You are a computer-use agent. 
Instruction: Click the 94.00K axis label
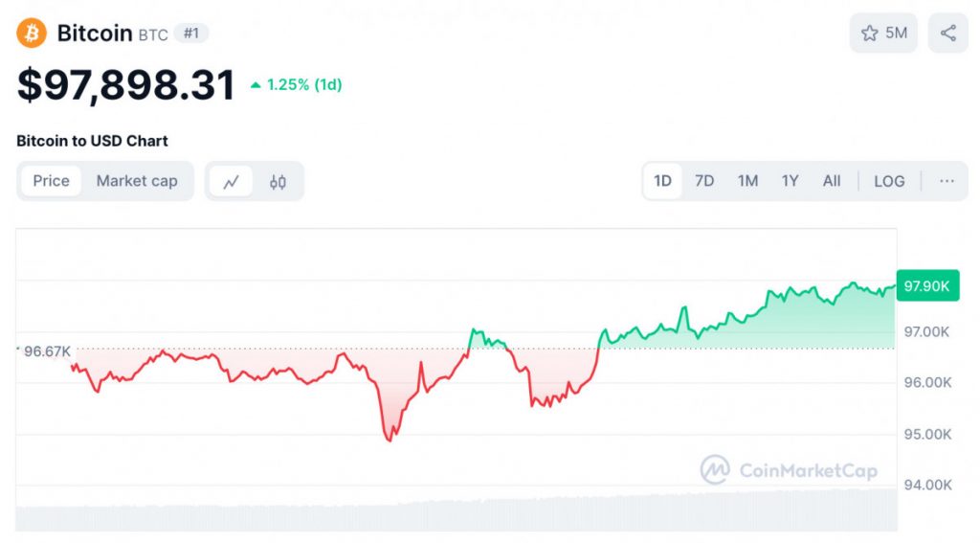pos(927,485)
